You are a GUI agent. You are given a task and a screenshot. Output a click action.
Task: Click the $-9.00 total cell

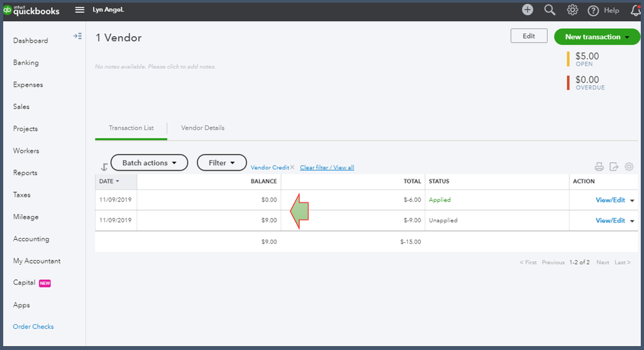click(x=412, y=220)
